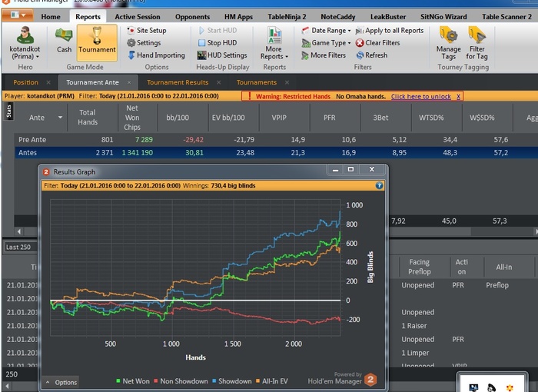Screen dimensions: 538x392
Task: Dismiss the Restricted Hands warning
Action: (458, 96)
